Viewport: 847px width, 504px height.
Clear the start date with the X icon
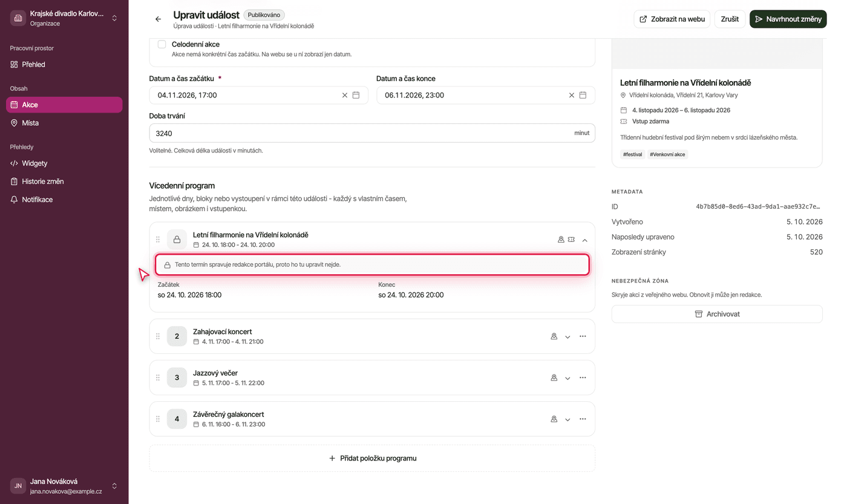pyautogui.click(x=345, y=95)
